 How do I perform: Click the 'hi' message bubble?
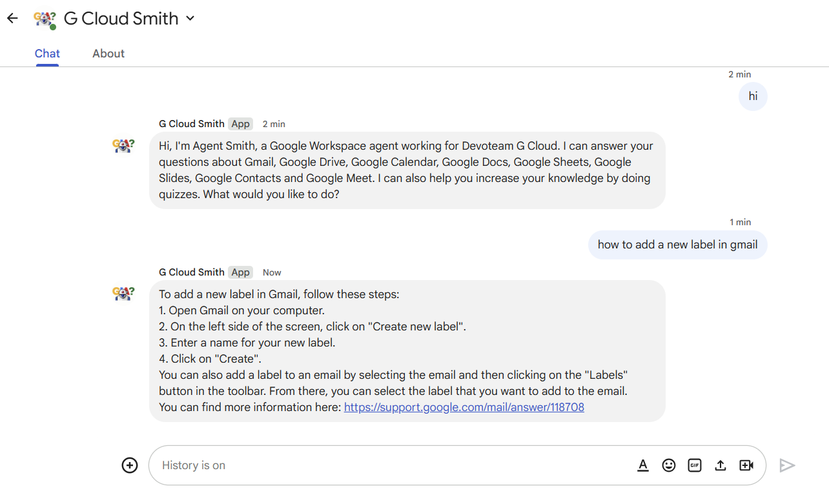(753, 97)
